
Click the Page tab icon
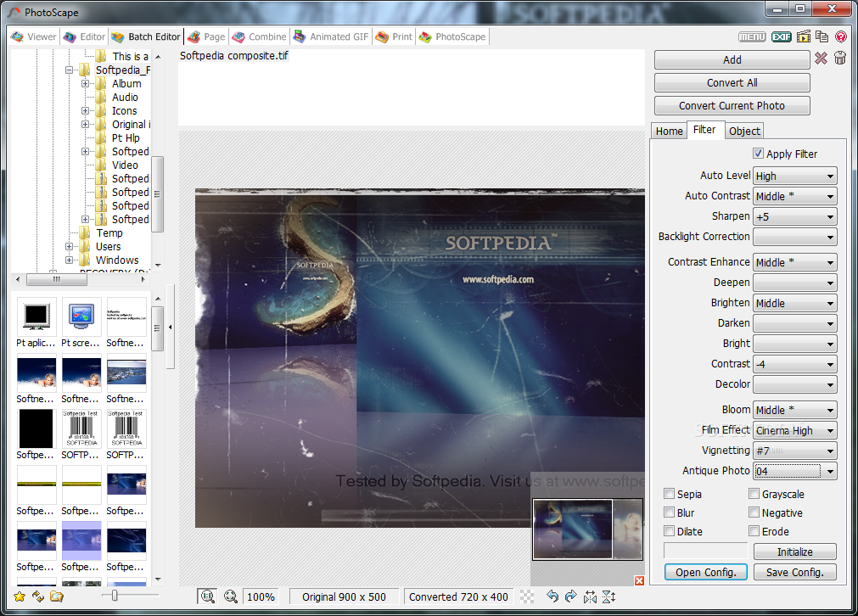(193, 36)
